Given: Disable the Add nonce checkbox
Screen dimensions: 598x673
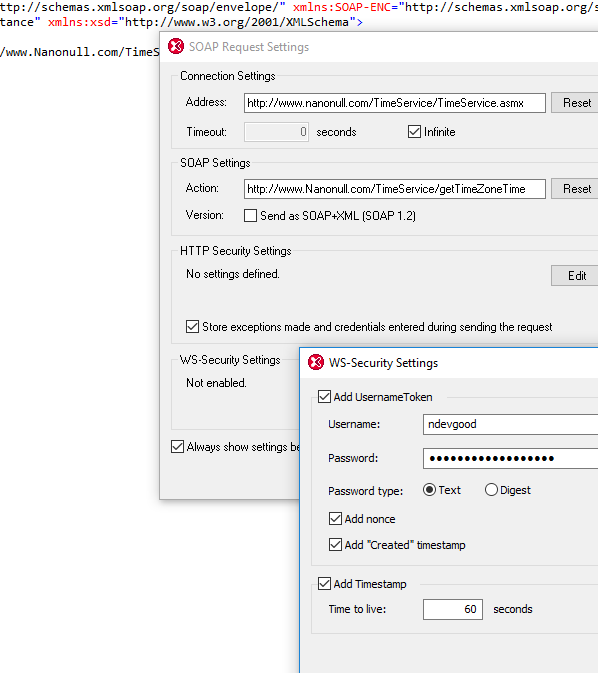Looking at the screenshot, I should click(x=335, y=519).
